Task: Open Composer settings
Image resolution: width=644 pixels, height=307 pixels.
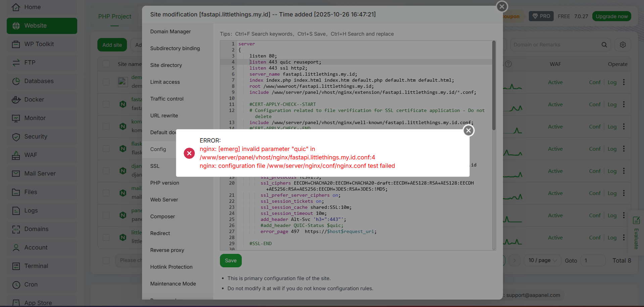Action: coord(177,217)
